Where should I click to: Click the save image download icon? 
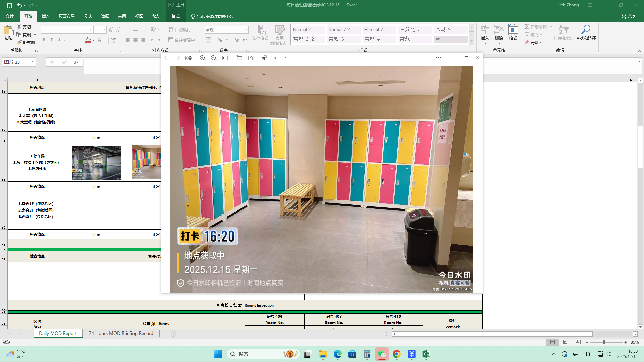point(286,58)
